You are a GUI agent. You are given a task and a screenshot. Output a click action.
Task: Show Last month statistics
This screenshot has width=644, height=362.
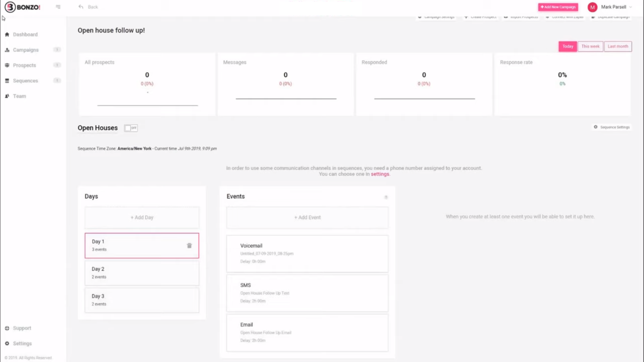(x=618, y=46)
